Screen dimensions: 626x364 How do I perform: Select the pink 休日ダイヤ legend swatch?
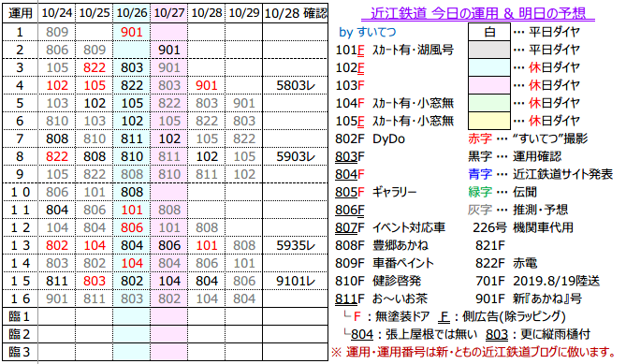coord(489,85)
